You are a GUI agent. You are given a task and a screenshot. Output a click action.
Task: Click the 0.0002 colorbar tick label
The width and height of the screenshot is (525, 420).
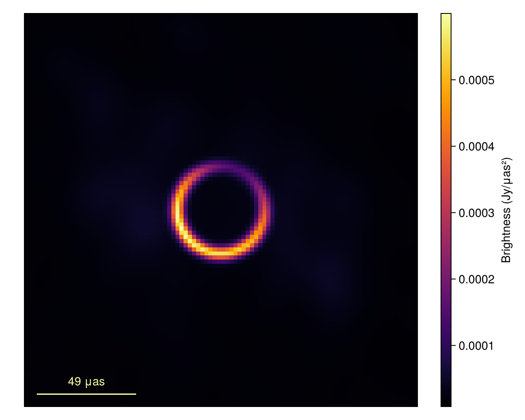click(x=476, y=279)
